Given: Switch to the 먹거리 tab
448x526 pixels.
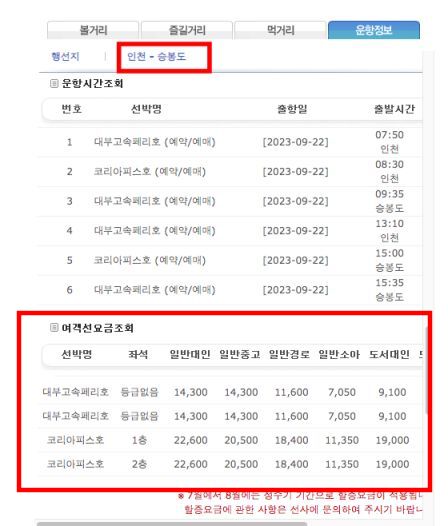Looking at the screenshot, I should pos(280,30).
